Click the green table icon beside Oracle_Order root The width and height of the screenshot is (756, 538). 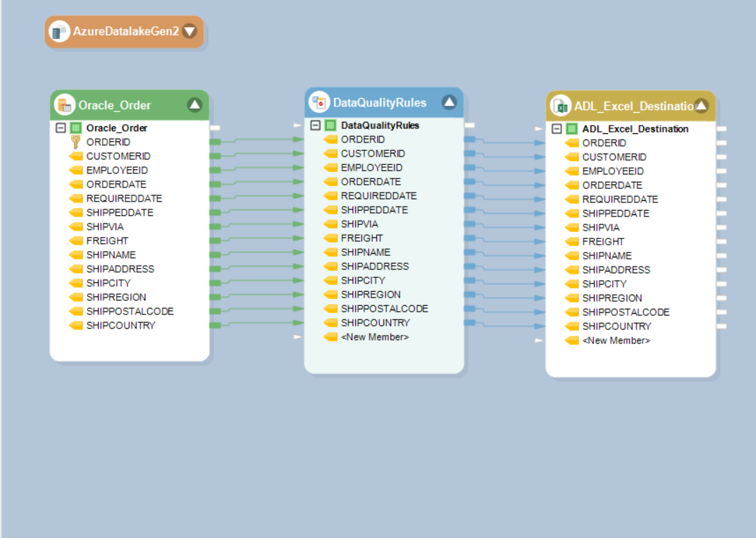click(75, 128)
